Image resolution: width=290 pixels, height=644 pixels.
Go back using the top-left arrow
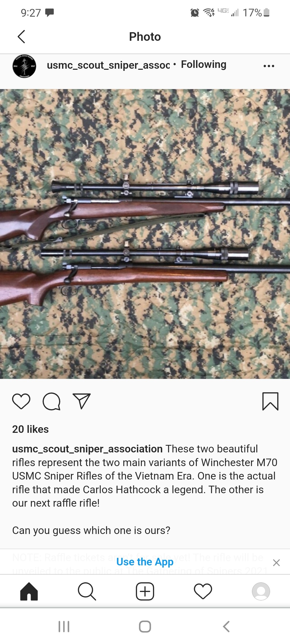click(21, 36)
